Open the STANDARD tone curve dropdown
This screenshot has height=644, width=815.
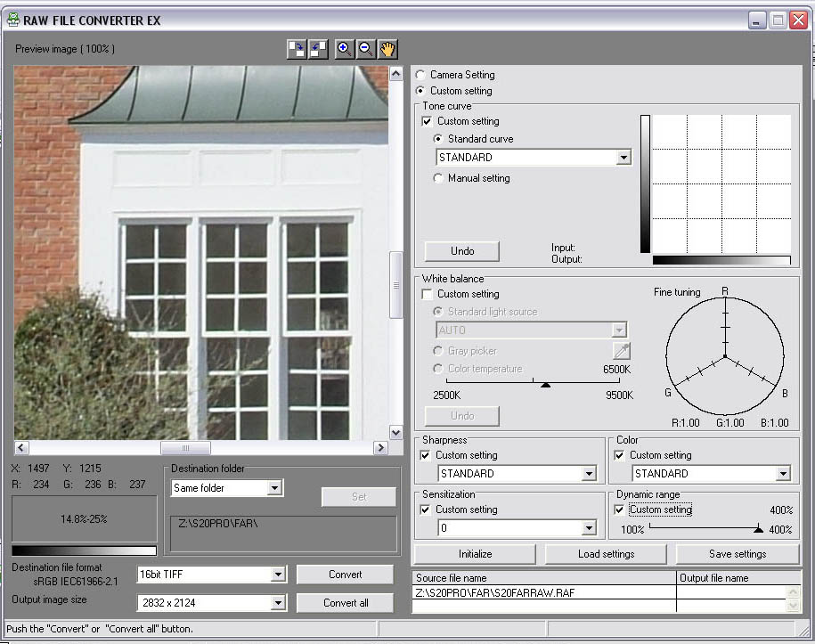click(x=623, y=158)
